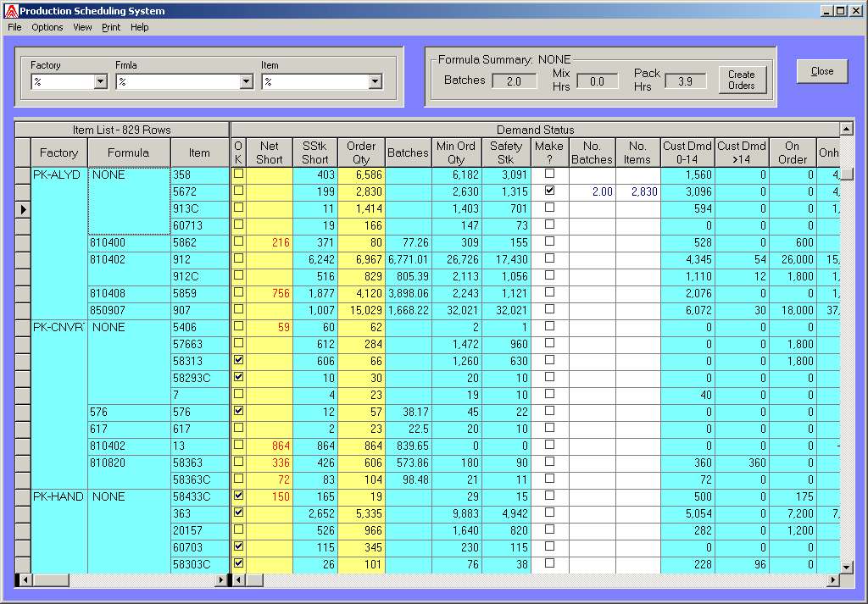Select the PK-CNVRT factory cell
Image resolution: width=868 pixels, height=604 pixels.
59,404
